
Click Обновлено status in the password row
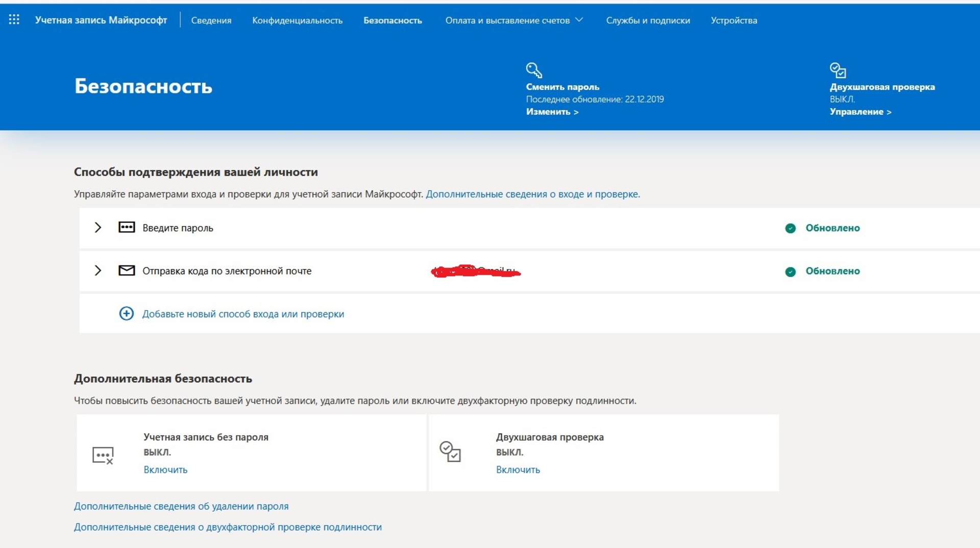[833, 228]
